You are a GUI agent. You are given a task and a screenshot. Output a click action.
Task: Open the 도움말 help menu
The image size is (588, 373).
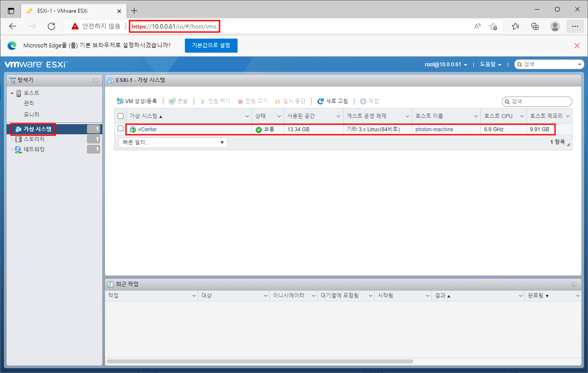point(491,65)
